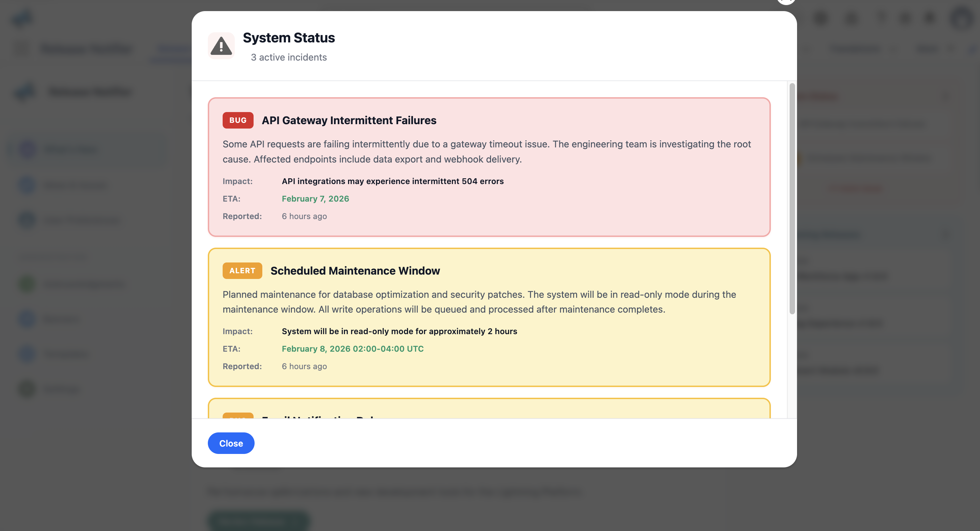
Task: Click the February 8 maintenance window ETA link
Action: [x=352, y=348]
